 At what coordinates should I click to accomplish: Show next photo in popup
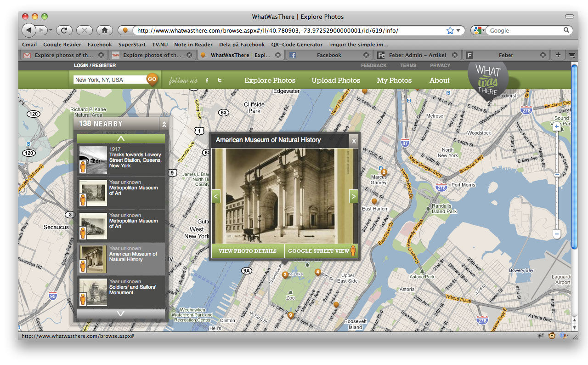(353, 196)
